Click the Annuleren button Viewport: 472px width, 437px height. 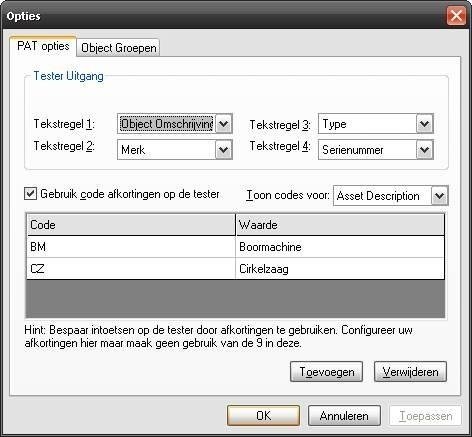(x=344, y=416)
